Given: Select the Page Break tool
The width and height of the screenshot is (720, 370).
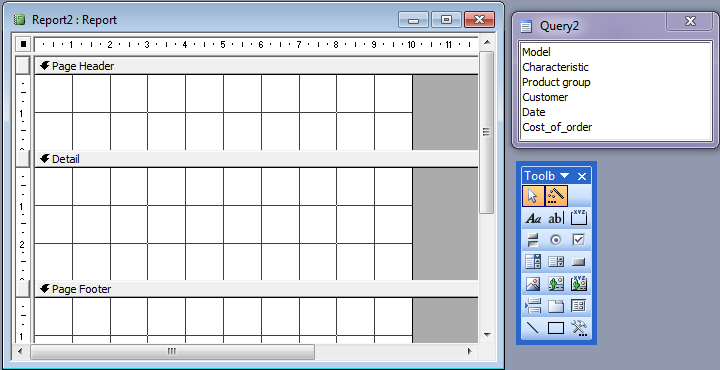Looking at the screenshot, I should (533, 306).
